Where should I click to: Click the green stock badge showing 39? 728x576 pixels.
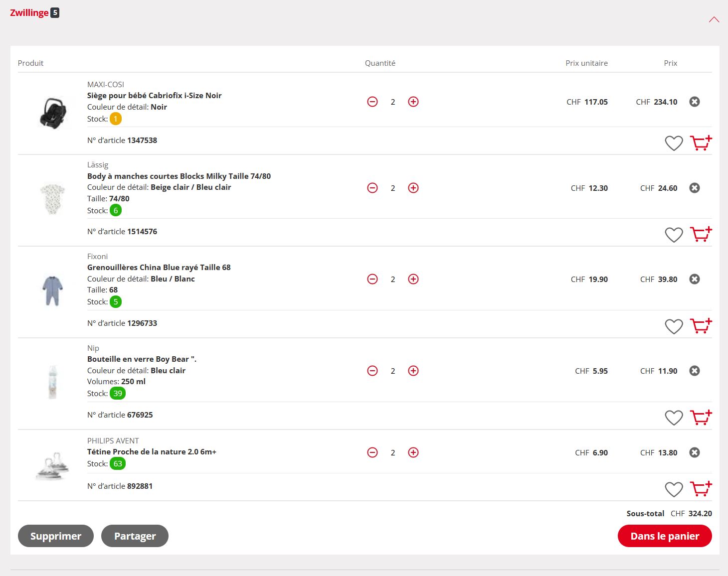118,394
